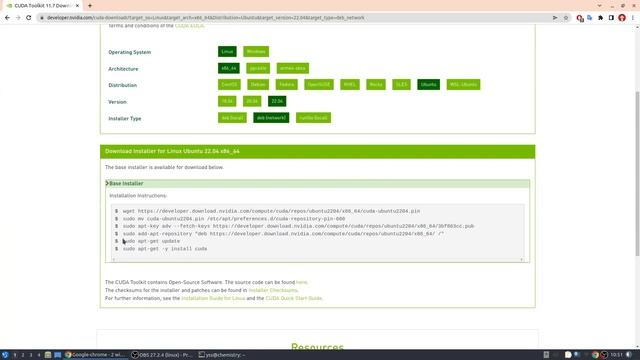Viewport: 640px width, 360px height.
Task: Switch to the terminal taskbar entry
Action: [x=222, y=355]
